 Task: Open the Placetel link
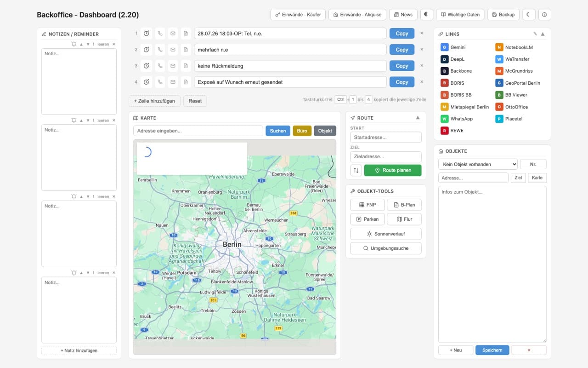tap(509, 119)
